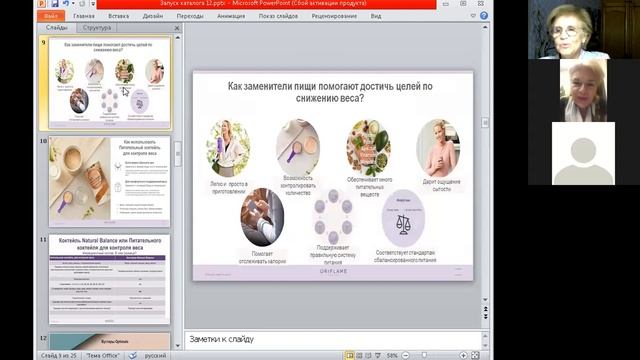Select slide 9 thumbnail
The image size is (640, 360).
[109, 83]
